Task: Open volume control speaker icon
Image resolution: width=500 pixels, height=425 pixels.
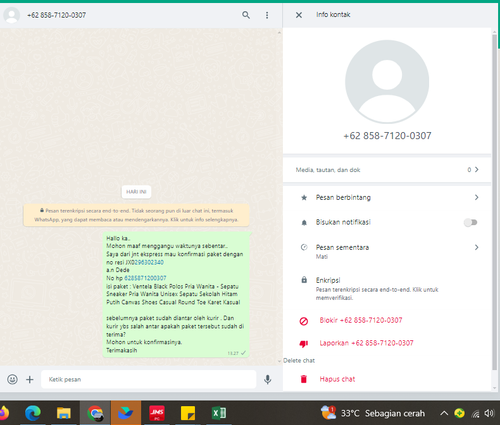Action: point(489,413)
